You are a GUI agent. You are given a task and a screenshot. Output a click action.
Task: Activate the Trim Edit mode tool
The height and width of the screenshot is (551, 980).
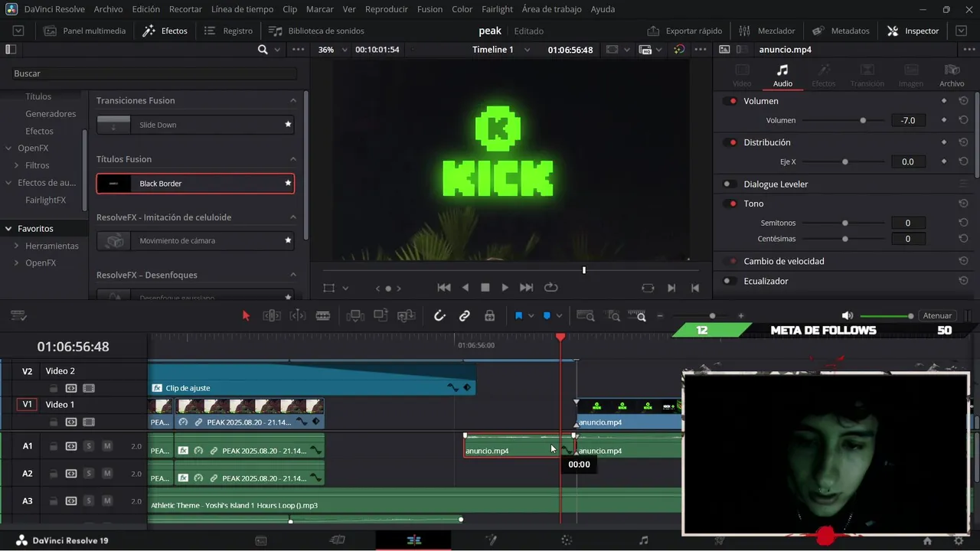[x=271, y=315]
